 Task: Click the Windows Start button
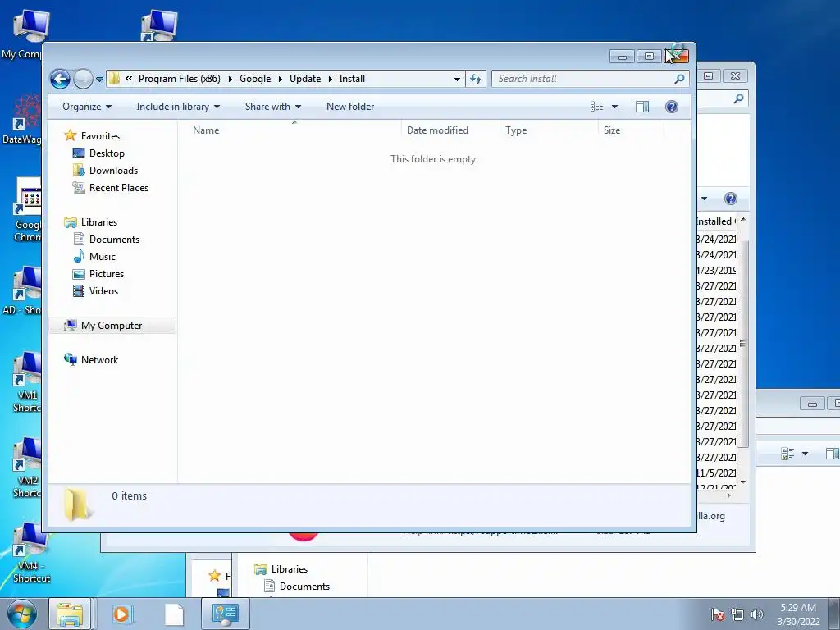[x=22, y=614]
